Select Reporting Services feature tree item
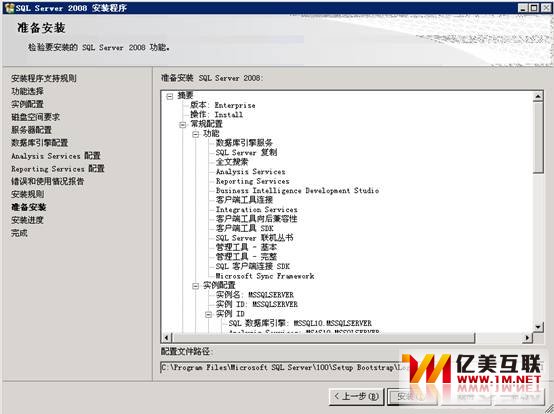The width and height of the screenshot is (554, 414). [252, 181]
